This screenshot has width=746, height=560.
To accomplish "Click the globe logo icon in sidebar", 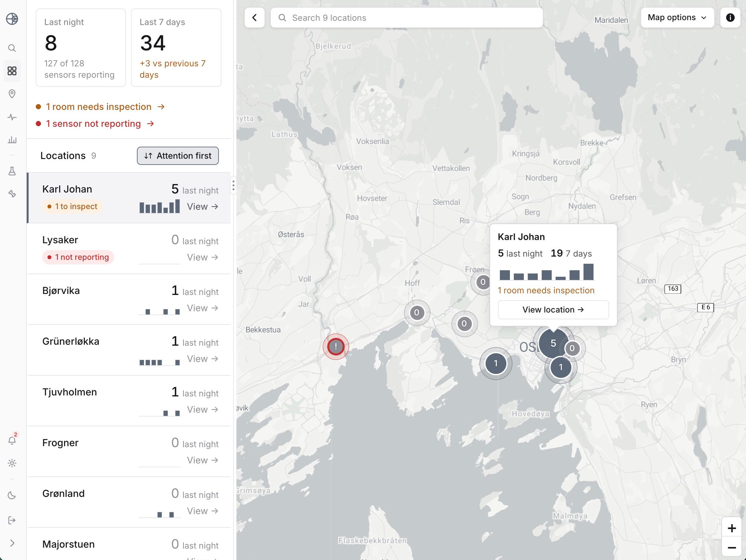I will point(12,19).
